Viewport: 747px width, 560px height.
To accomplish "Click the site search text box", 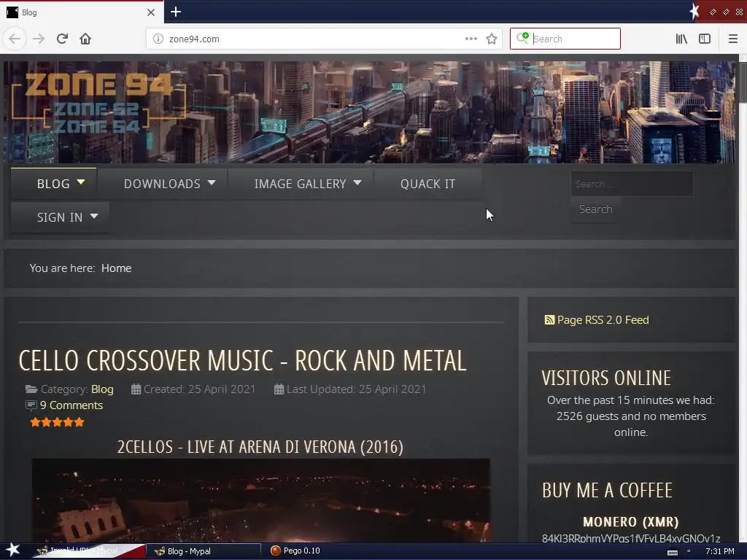I will [x=632, y=184].
